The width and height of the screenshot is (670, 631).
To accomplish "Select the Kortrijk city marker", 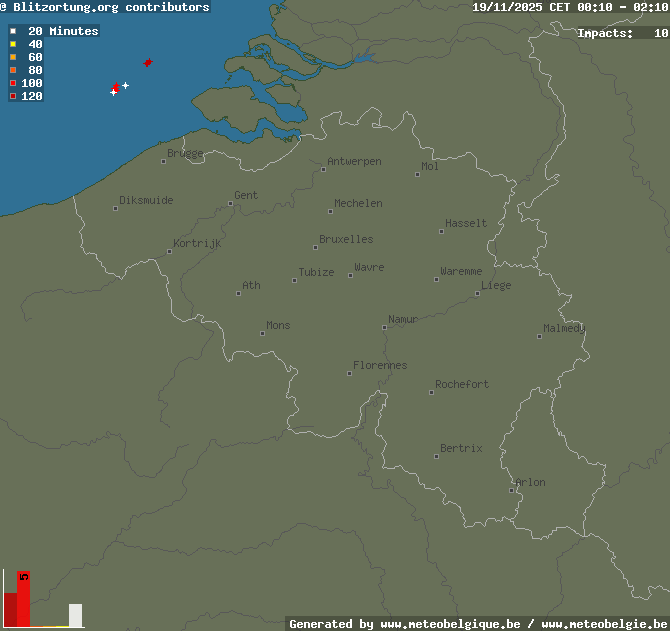I will point(169,251).
